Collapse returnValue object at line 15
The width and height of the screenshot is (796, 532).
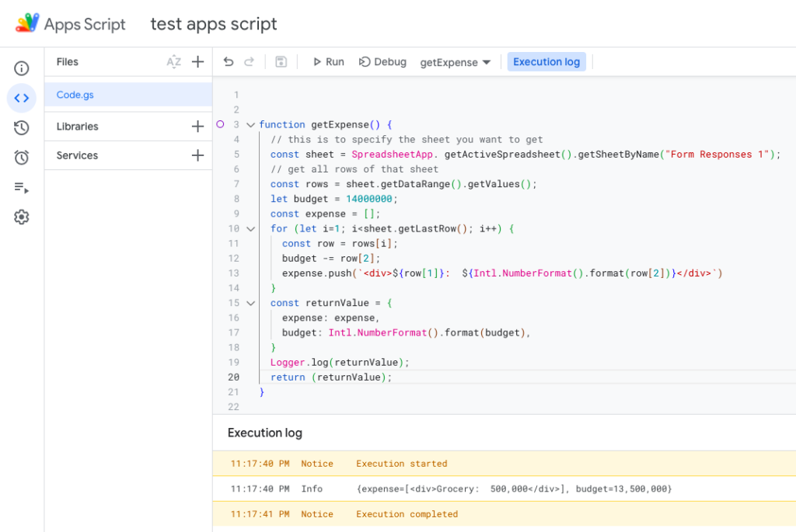click(x=250, y=303)
